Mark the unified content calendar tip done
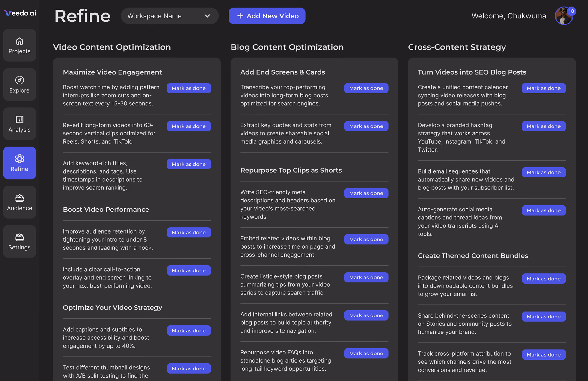The image size is (588, 381). pos(543,88)
